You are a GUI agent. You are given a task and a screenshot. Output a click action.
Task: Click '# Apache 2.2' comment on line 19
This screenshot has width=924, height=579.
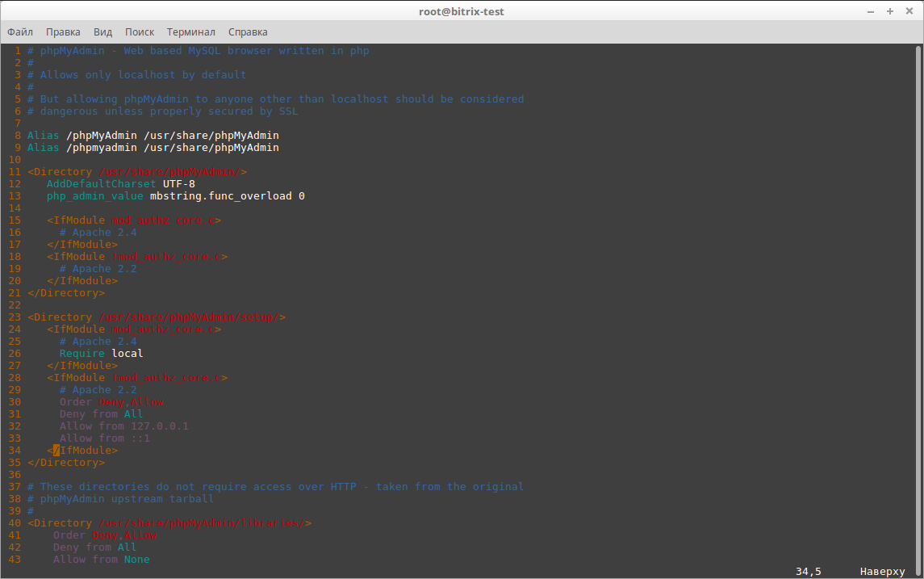coord(98,269)
